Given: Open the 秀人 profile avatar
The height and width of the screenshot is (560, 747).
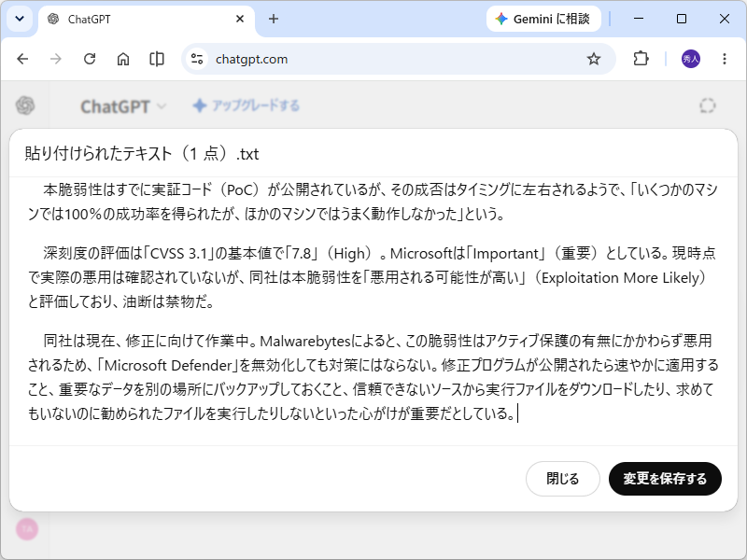Looking at the screenshot, I should point(691,59).
